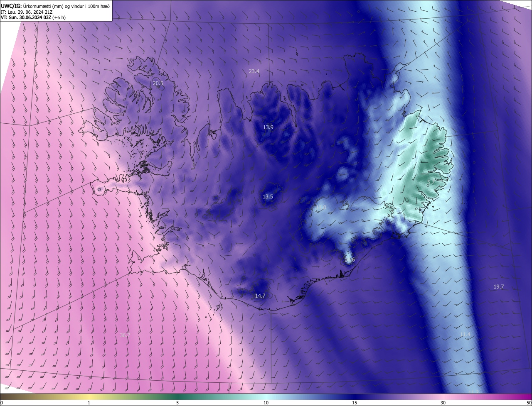Click the 13.5 value in central Iceland
The height and width of the screenshot is (406, 532).
pos(268,197)
